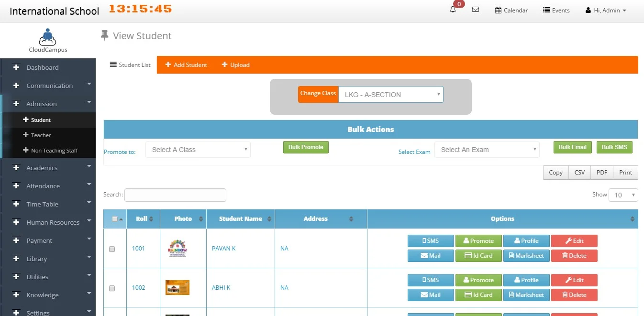Expand the Academics sidebar menu arrow

pos(89,166)
